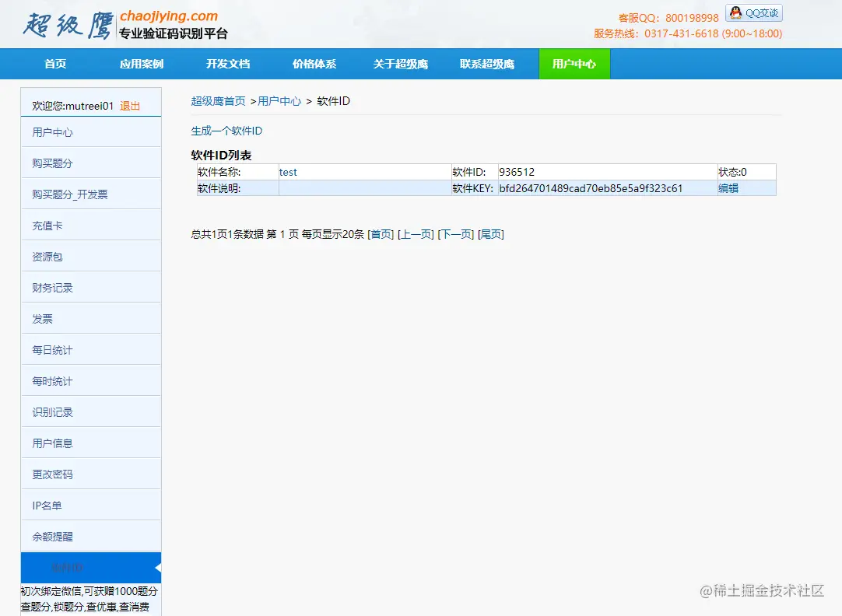Click the 欢迎您:mutreei01 greeting text
This screenshot has width=842, height=616.
click(x=72, y=106)
